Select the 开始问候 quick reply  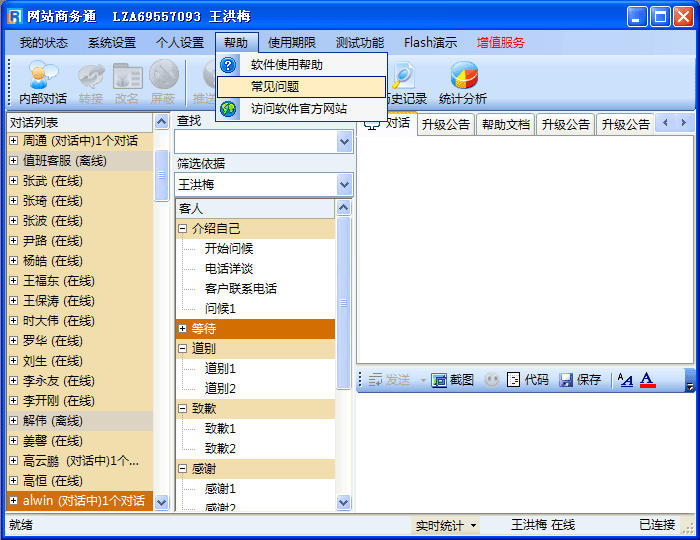(x=229, y=249)
